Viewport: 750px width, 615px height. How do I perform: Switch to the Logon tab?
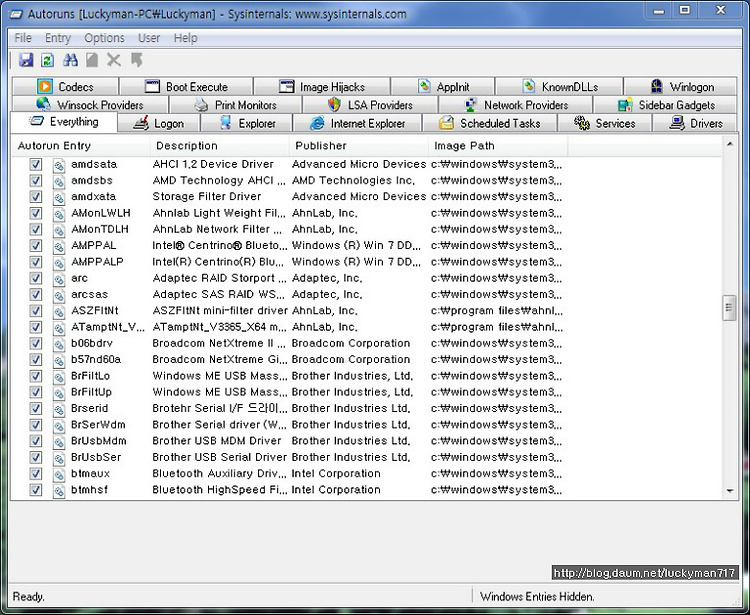[x=159, y=123]
